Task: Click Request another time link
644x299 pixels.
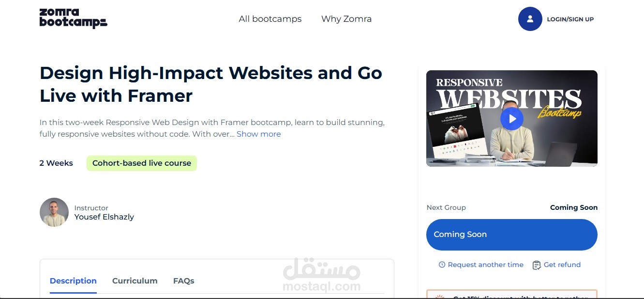Action: coord(485,265)
